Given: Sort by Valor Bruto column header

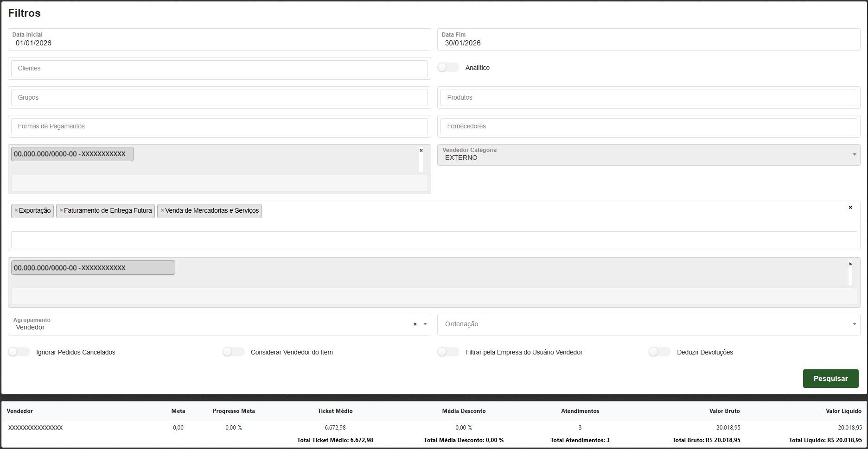Looking at the screenshot, I should [x=724, y=411].
